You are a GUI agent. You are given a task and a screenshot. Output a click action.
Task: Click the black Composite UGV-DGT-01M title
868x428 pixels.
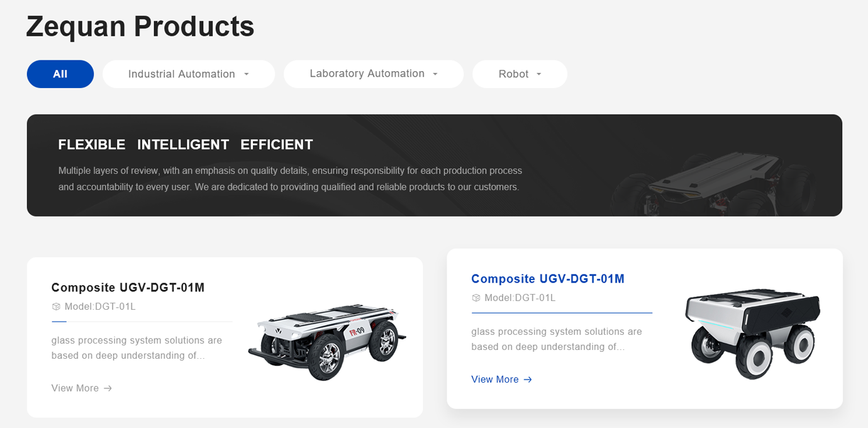tap(128, 288)
